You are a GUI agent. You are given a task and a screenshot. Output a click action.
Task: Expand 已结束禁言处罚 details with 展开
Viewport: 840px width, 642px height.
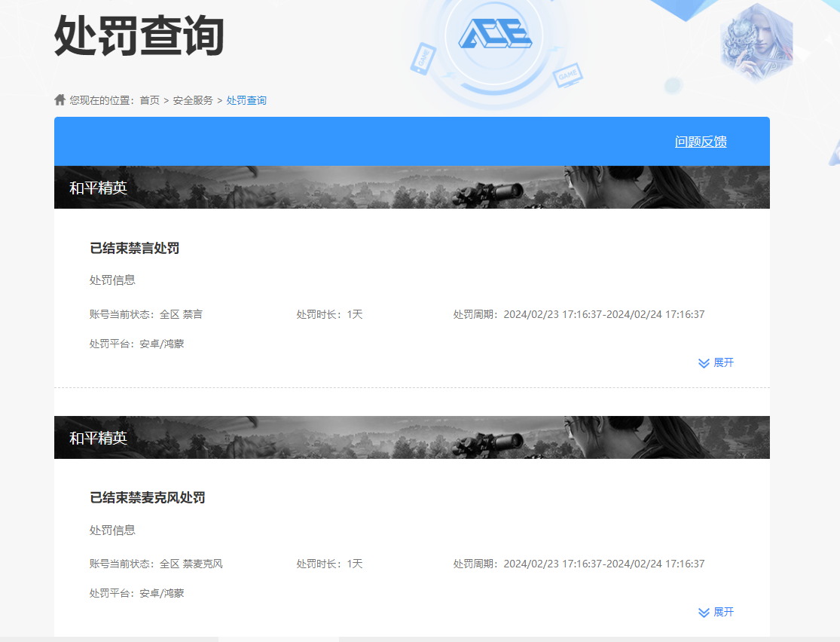tap(716, 362)
